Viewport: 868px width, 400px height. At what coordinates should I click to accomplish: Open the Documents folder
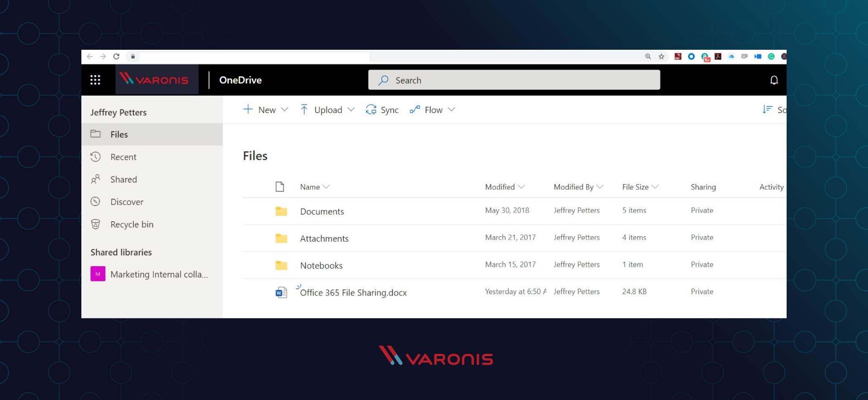click(x=322, y=211)
